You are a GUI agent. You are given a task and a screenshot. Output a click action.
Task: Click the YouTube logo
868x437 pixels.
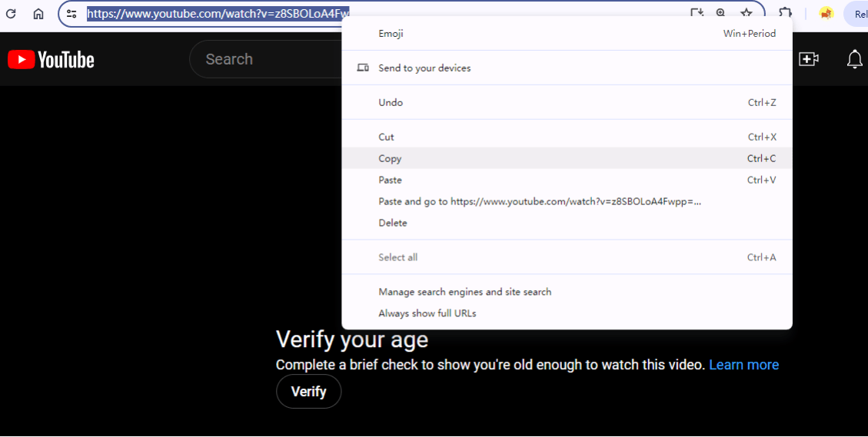pos(51,59)
